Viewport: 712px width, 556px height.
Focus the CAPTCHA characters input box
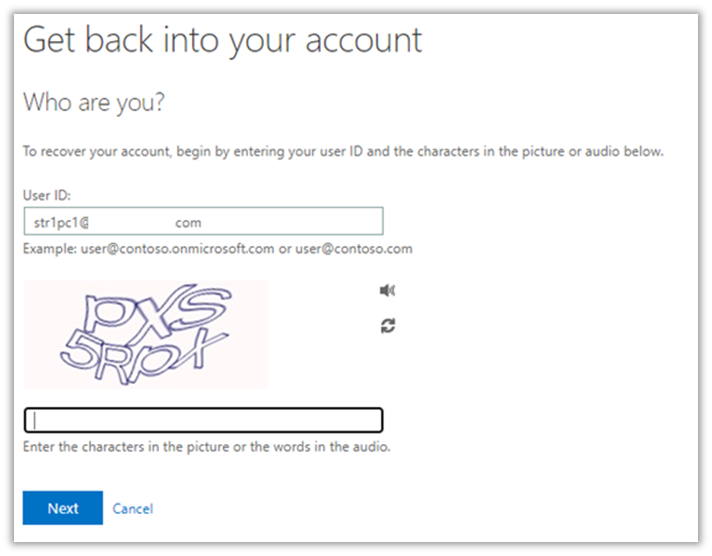203,420
